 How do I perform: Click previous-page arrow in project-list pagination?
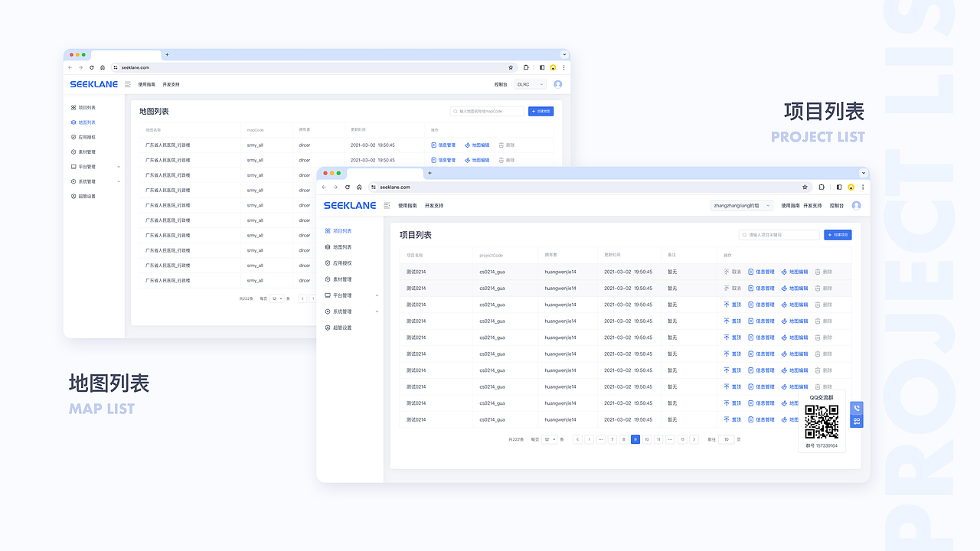(577, 439)
